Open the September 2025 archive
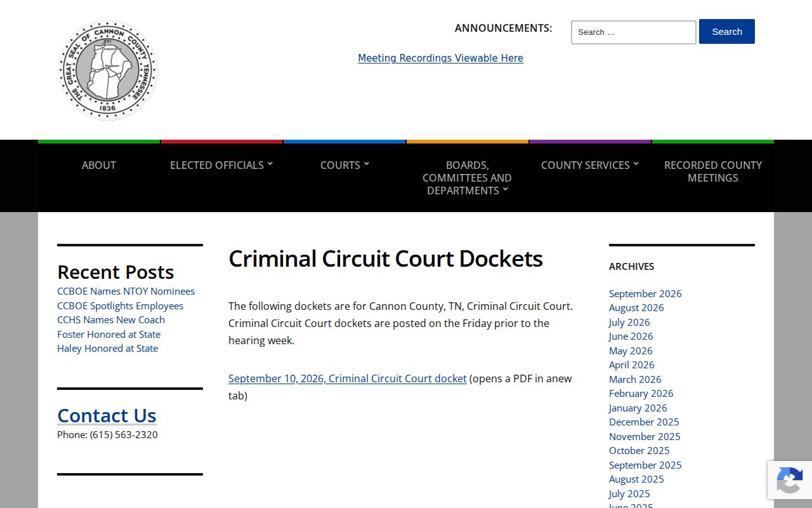Image resolution: width=812 pixels, height=508 pixels. [x=645, y=465]
